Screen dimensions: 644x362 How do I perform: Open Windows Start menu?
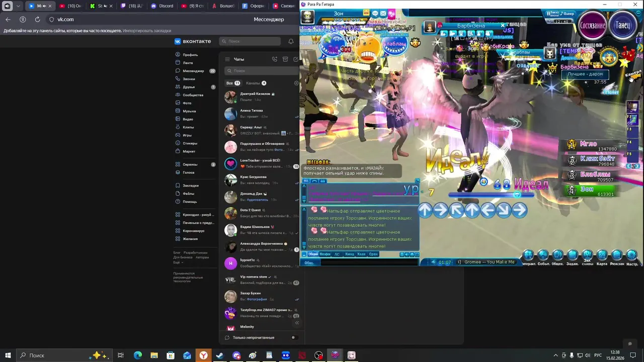point(8,355)
